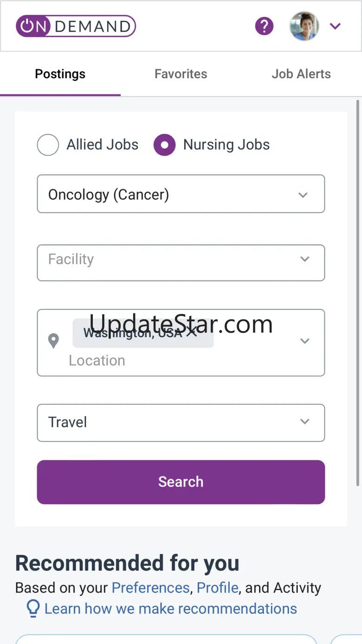Click the On Demand logo
This screenshot has width=362, height=644.
point(76,26)
